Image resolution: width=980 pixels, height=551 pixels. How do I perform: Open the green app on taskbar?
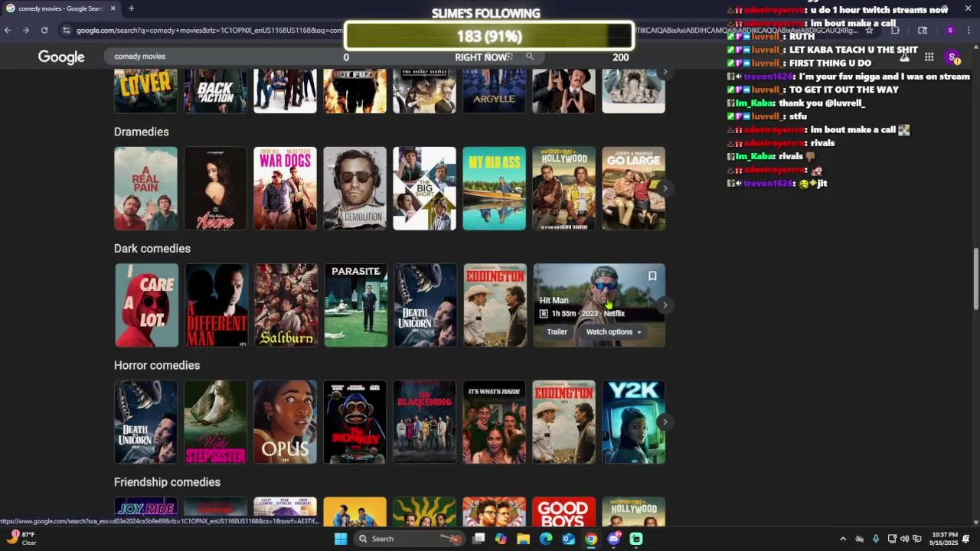coord(636,539)
